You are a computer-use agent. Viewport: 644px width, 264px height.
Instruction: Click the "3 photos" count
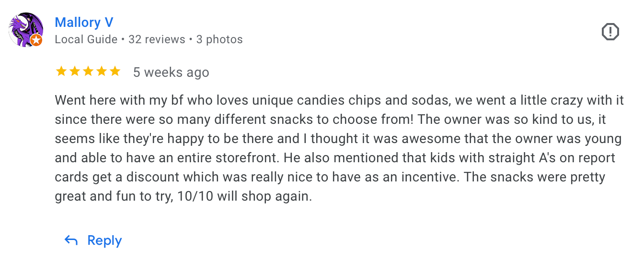pyautogui.click(x=219, y=39)
